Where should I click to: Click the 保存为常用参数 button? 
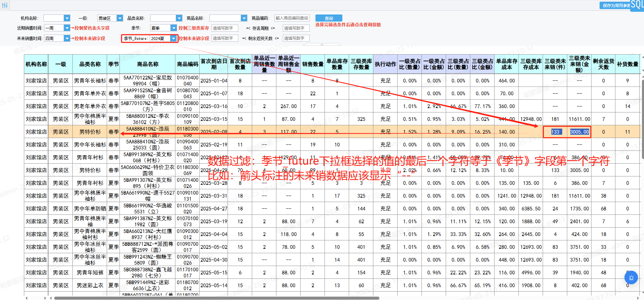[x=616, y=5]
